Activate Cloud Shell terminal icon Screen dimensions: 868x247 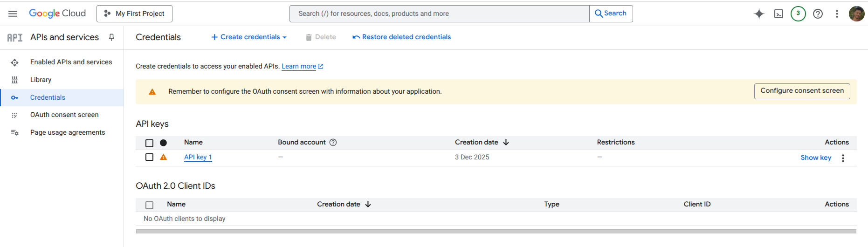778,14
